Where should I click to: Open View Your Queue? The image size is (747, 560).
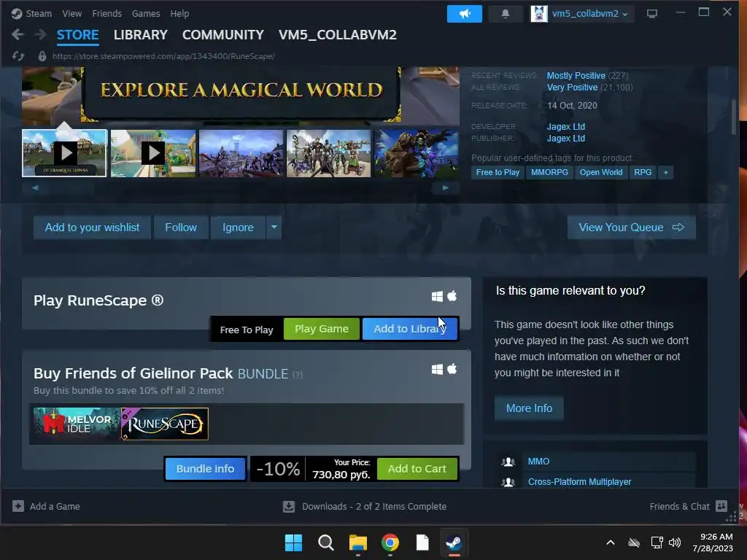point(631,227)
